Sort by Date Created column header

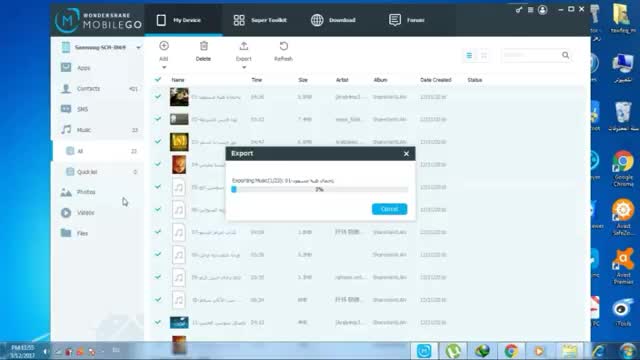pos(436,80)
